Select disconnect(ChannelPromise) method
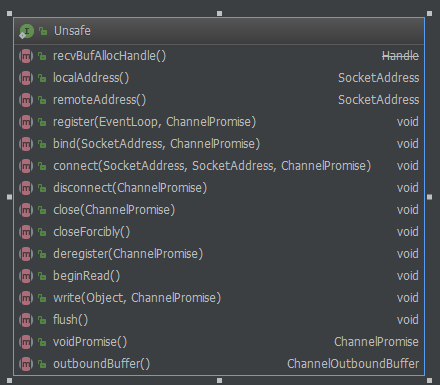The width and height of the screenshot is (440, 385). (x=130, y=188)
